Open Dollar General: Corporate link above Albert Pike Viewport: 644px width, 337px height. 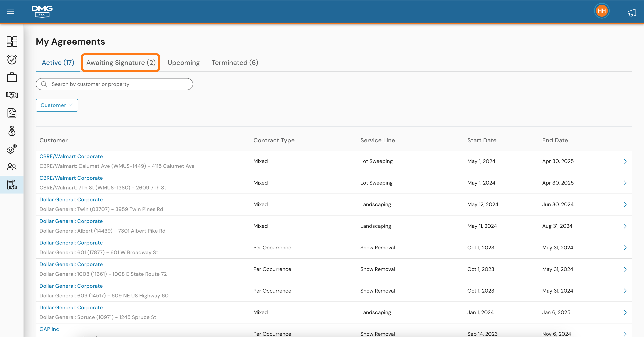71,221
